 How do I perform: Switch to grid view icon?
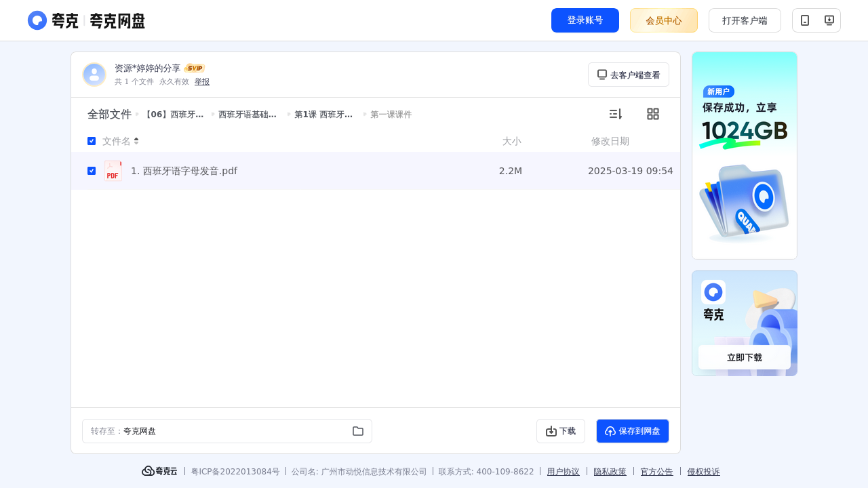[x=653, y=114]
